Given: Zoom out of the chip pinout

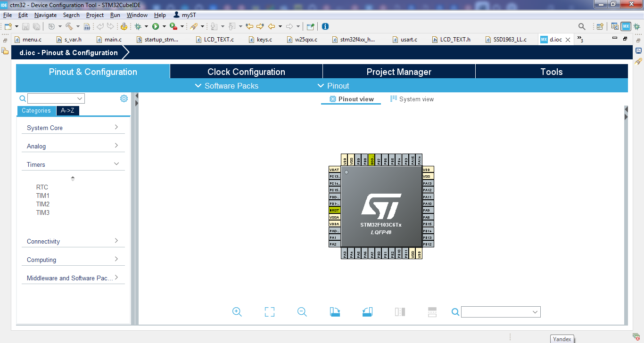Looking at the screenshot, I should [302, 311].
